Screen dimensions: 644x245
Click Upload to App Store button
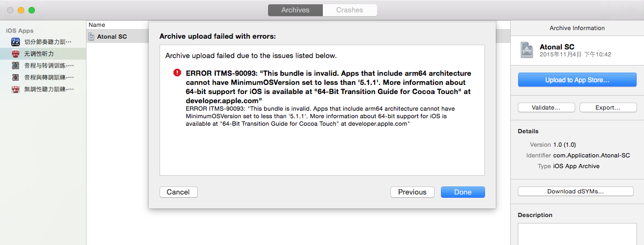[577, 80]
